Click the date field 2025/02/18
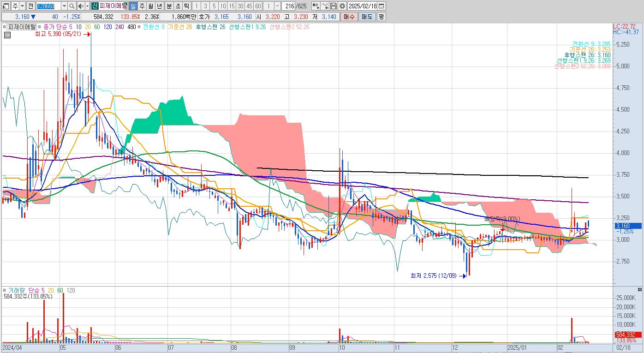The width and height of the screenshot is (644, 353). [x=362, y=6]
